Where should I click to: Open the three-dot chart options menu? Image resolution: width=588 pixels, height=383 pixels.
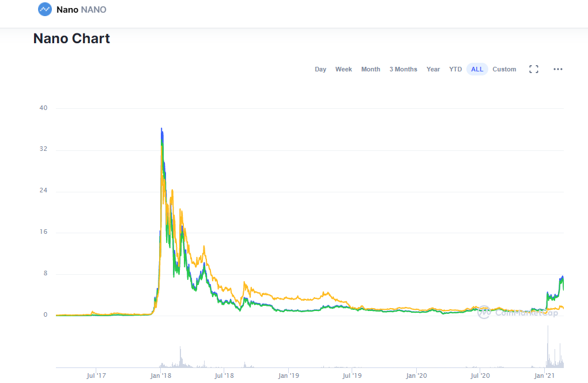click(x=557, y=69)
